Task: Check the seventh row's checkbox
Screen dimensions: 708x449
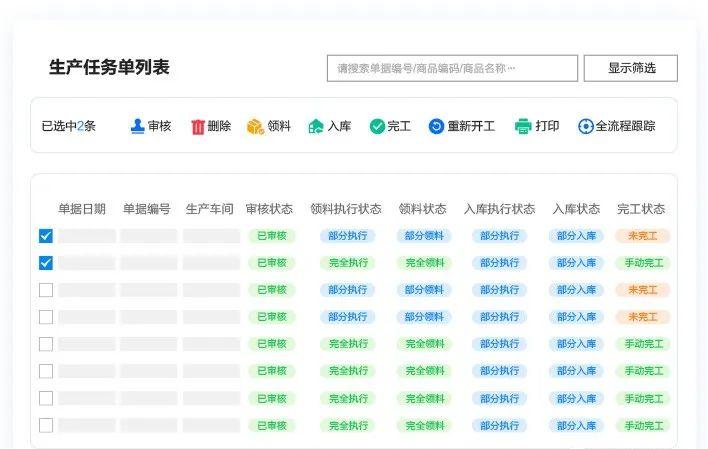Action: [x=46, y=398]
